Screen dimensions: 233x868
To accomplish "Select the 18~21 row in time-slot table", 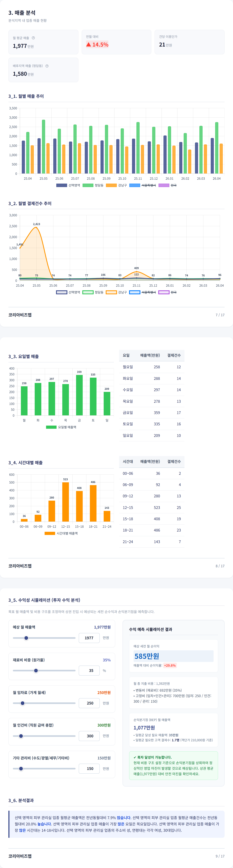I will (152, 530).
